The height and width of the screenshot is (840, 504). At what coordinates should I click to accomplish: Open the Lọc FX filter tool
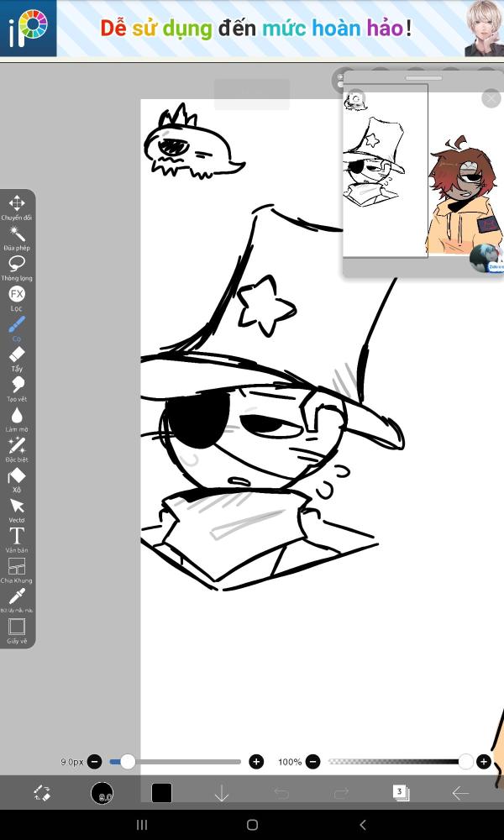pyautogui.click(x=17, y=298)
